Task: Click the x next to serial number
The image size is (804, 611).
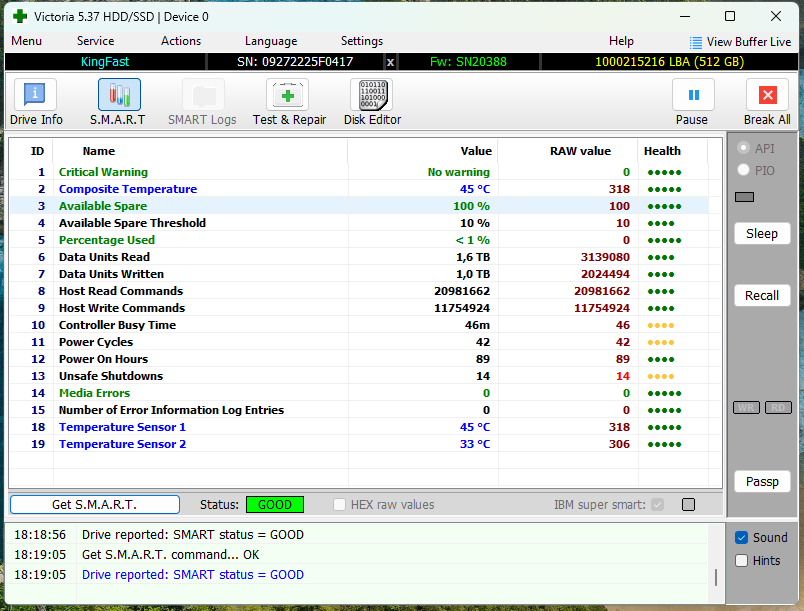Action: [x=390, y=62]
